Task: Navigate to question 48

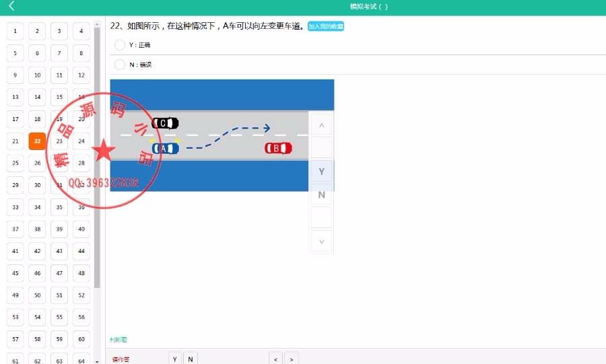Action: point(81,273)
